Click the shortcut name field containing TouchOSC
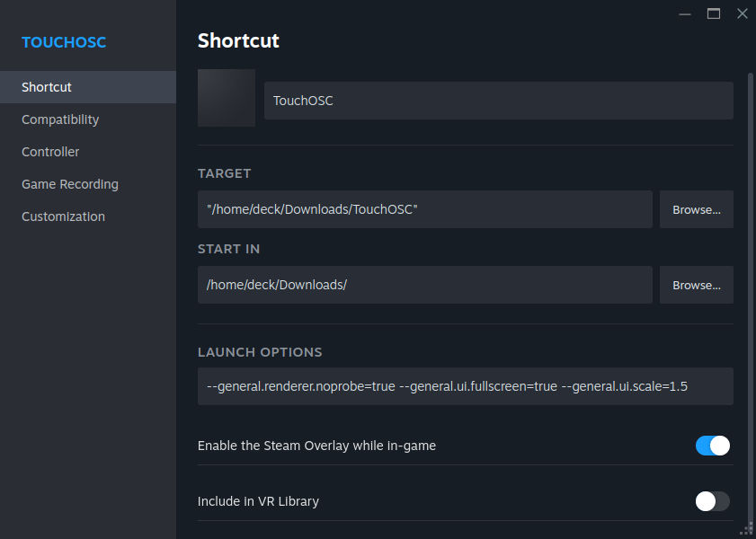 pos(498,101)
